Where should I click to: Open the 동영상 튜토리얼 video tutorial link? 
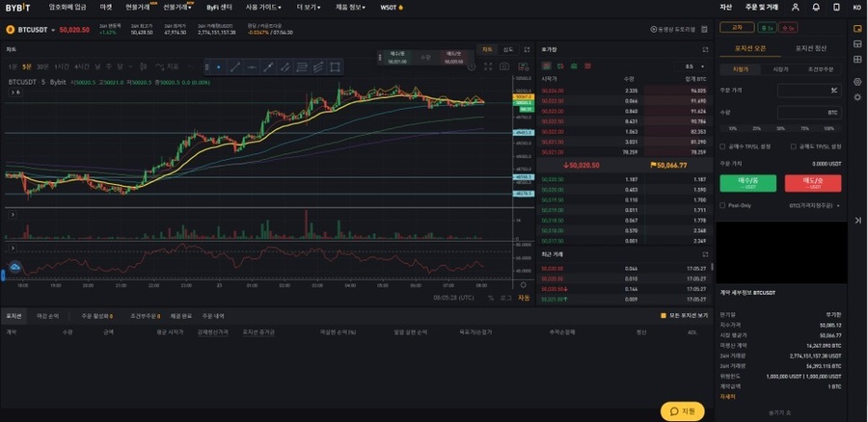[673, 29]
